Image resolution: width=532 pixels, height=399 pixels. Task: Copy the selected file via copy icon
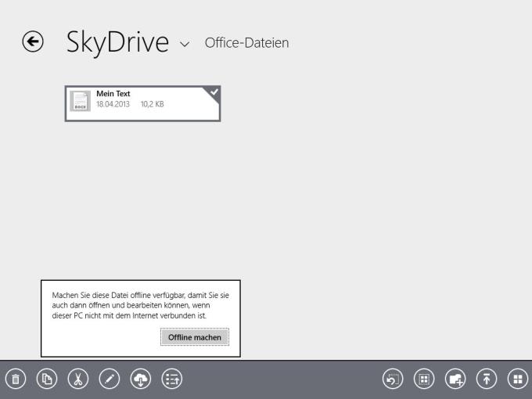[x=47, y=379]
